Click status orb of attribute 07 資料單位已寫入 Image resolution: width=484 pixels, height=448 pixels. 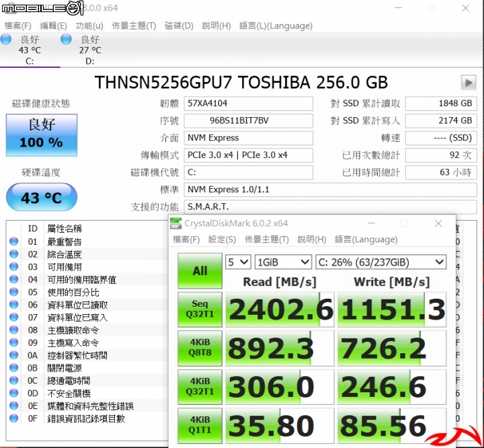[x=14, y=318]
